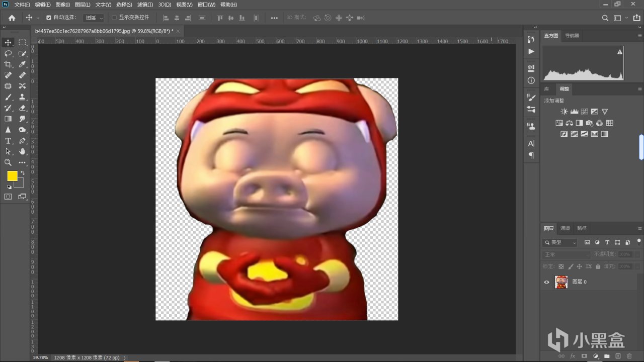
Task: Switch to the 通道 tab
Action: point(566,228)
